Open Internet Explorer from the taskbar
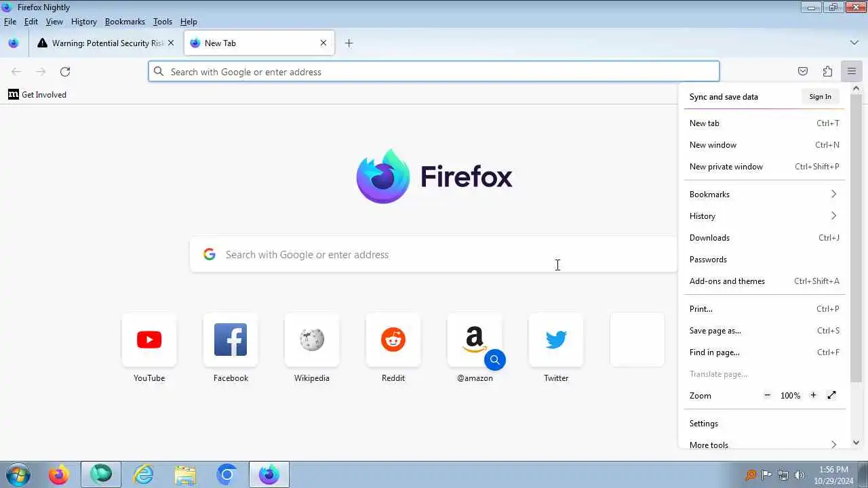 point(144,475)
